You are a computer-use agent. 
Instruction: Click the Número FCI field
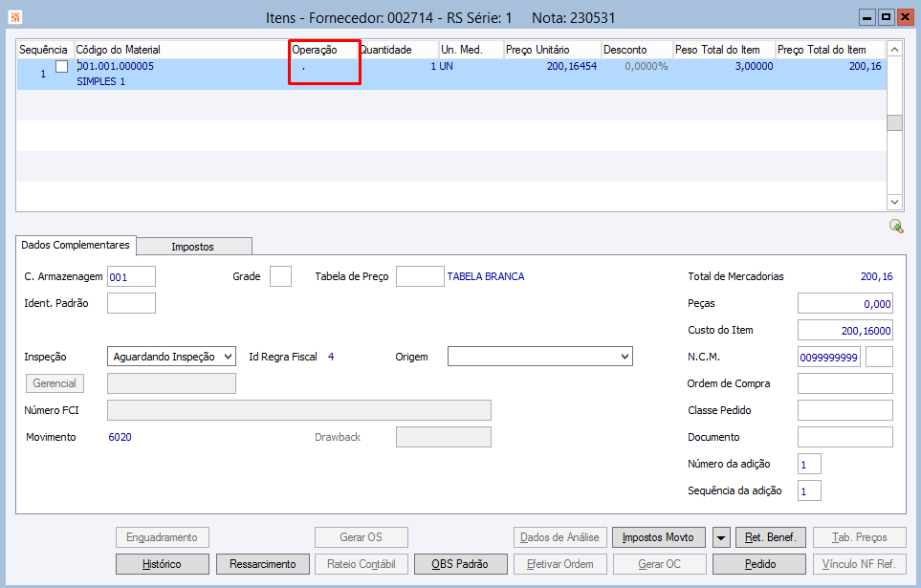pos(299,410)
